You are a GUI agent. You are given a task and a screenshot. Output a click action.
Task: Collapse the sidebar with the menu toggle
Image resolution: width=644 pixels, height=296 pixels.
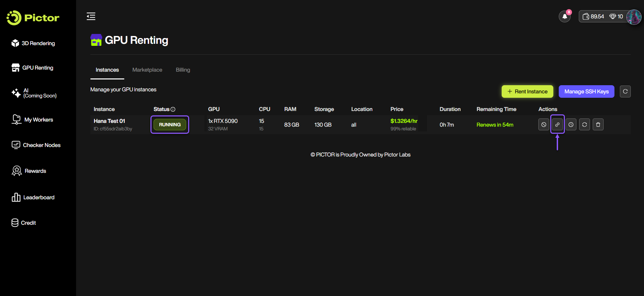(91, 16)
